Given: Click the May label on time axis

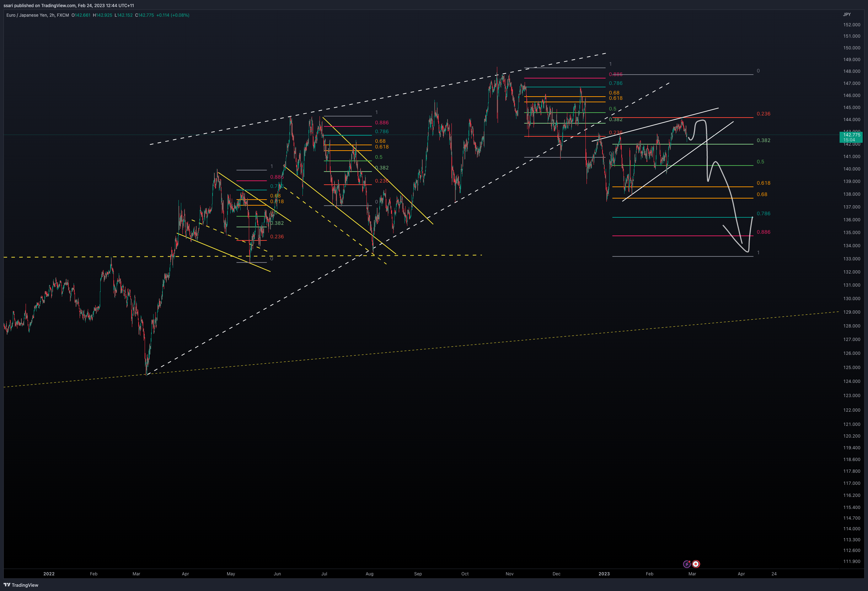Looking at the screenshot, I should tap(231, 574).
